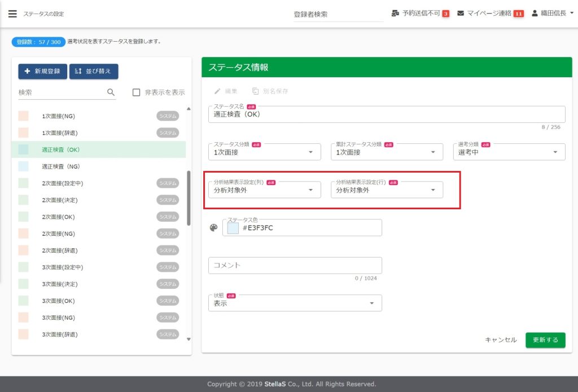Click the light blue status color swatch

click(233, 228)
